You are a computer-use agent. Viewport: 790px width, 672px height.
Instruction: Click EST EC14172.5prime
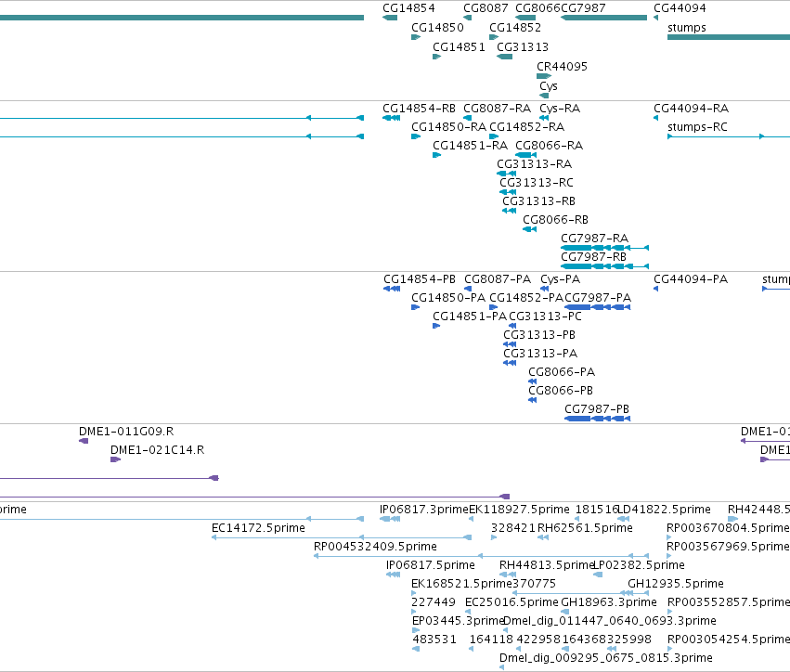click(x=342, y=537)
